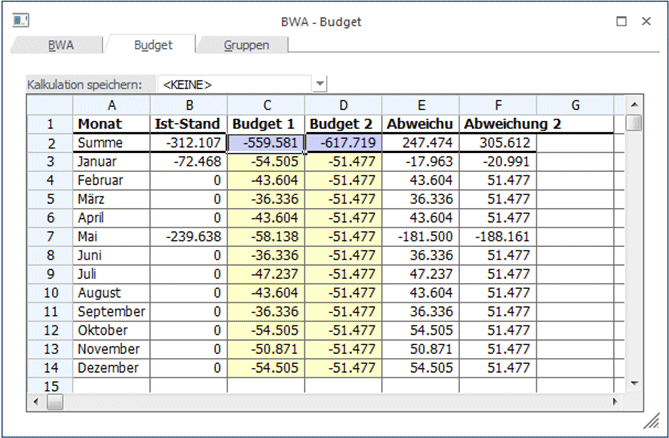The image size is (669, 438).
Task: Open the Gruppen tab
Action: [x=245, y=45]
